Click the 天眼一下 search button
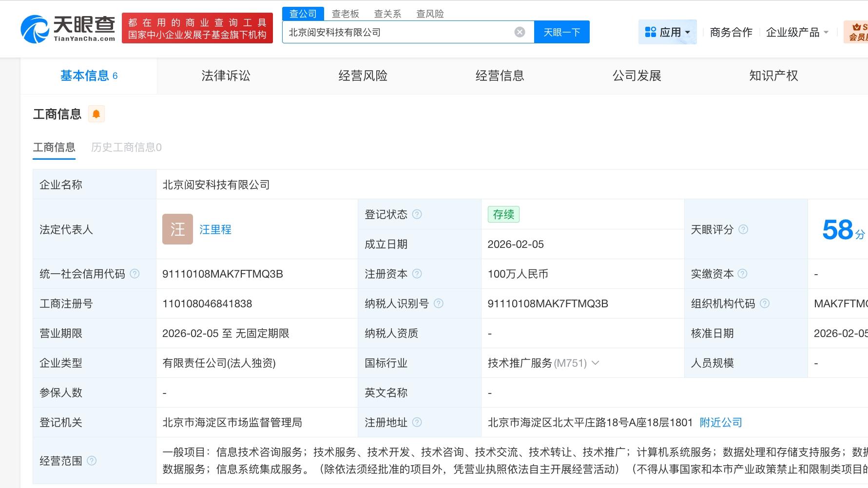The height and width of the screenshot is (488, 868). pyautogui.click(x=561, y=32)
